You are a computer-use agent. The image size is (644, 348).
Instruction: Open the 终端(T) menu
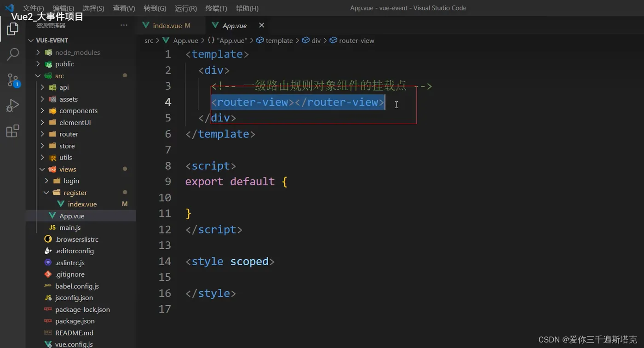216,8
